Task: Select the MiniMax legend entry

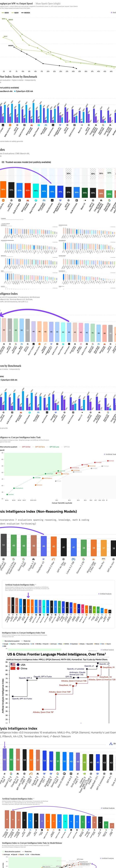Action: 39,644
